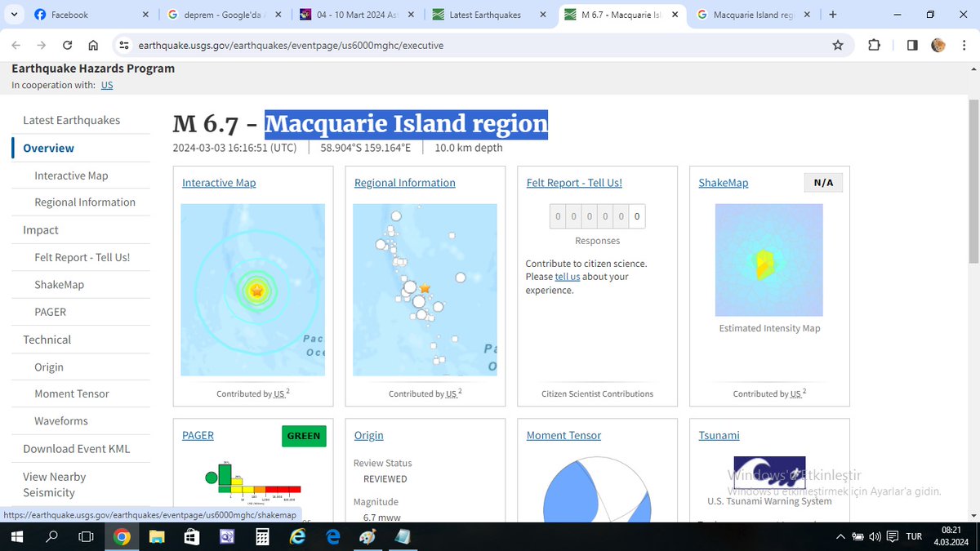Go to the browser Home icon
980x551 pixels.
(93, 46)
